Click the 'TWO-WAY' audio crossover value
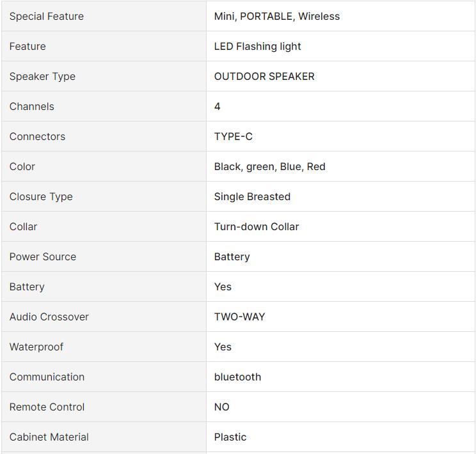 click(239, 317)
